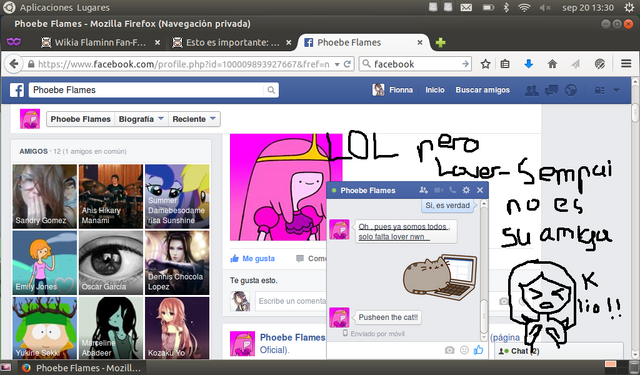Click the Facebook logo icon

[17, 90]
